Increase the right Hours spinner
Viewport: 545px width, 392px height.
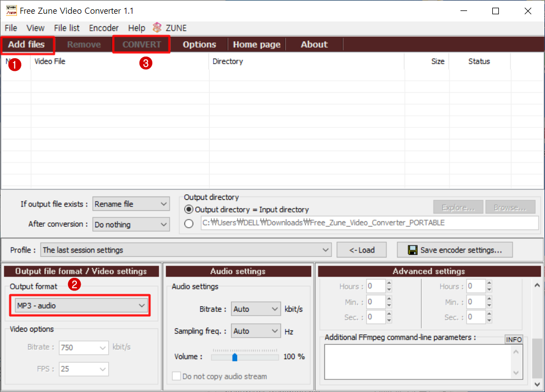click(489, 283)
